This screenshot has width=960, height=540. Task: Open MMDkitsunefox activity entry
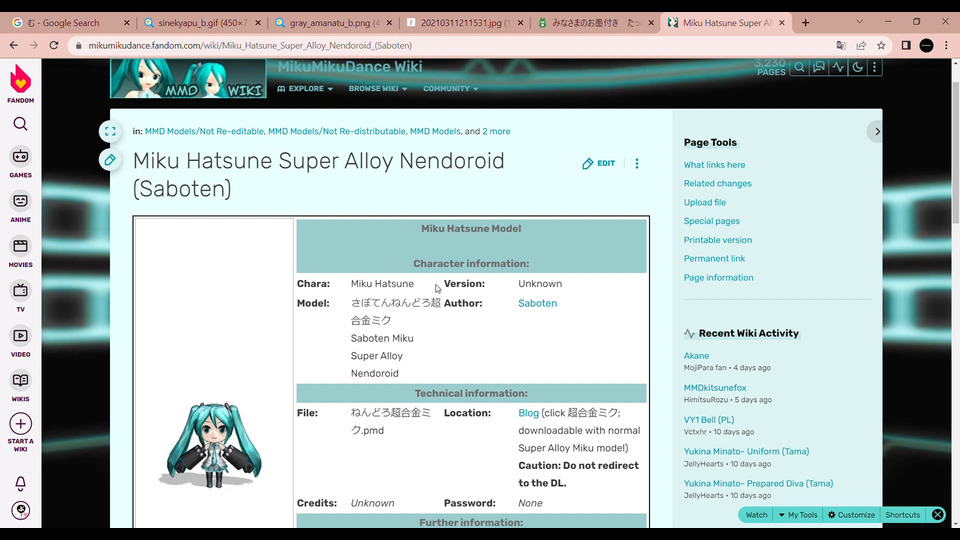pos(715,388)
